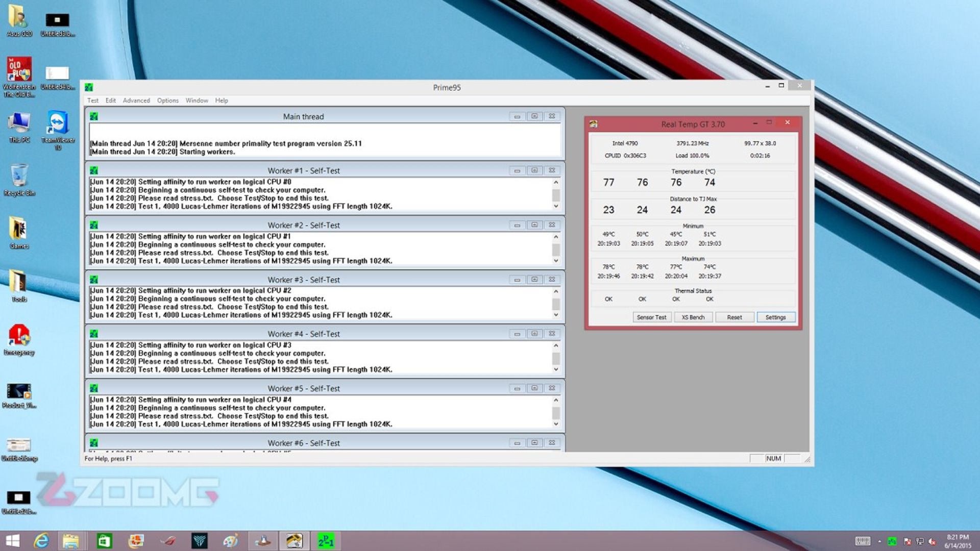Screen dimensions: 980x551
Task: Show hidden system tray icons
Action: pos(879,541)
